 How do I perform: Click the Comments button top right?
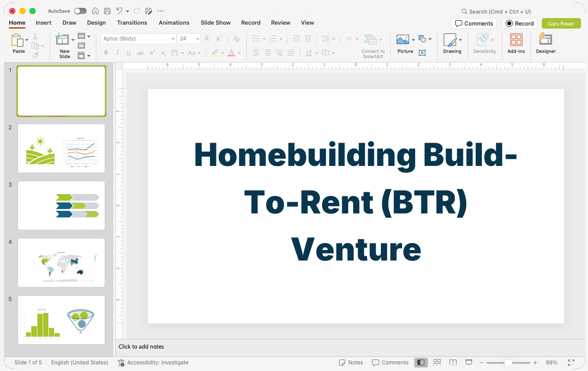click(x=474, y=23)
